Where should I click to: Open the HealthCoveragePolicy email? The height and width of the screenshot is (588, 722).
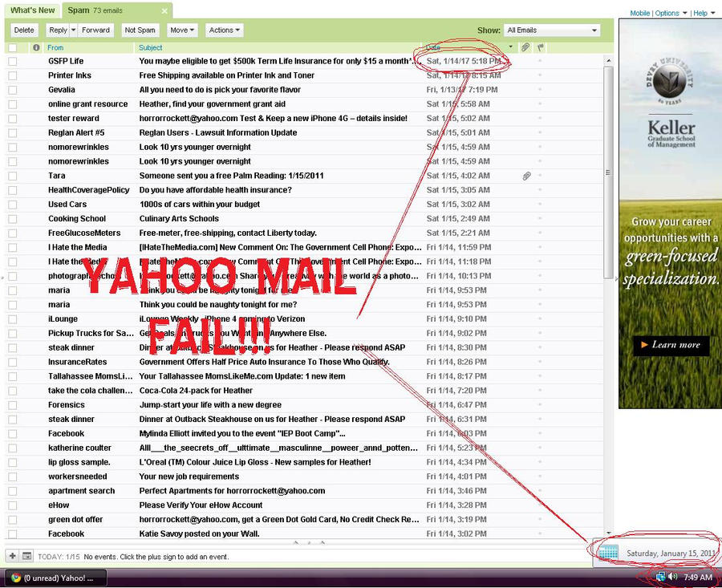click(216, 190)
